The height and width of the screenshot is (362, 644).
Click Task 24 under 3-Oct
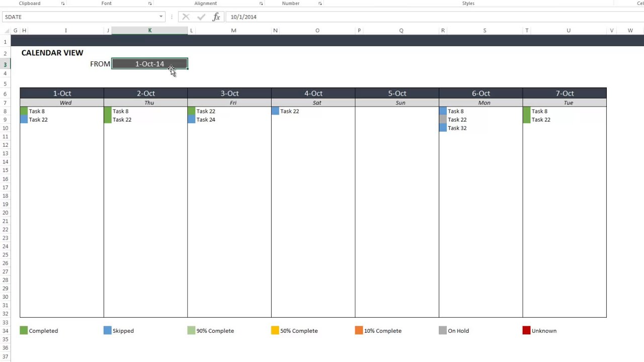[206, 120]
